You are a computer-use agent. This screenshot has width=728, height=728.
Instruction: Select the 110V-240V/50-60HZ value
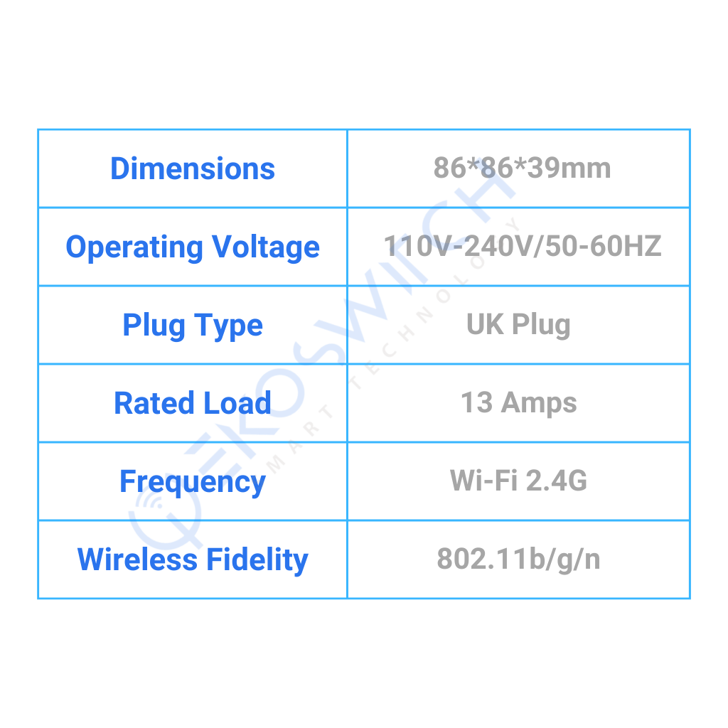pyautogui.click(x=523, y=245)
